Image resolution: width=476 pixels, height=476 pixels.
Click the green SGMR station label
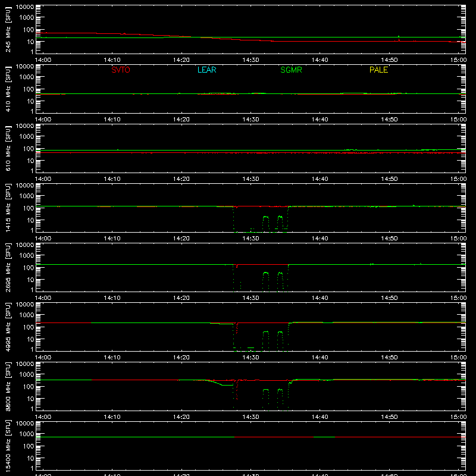[x=291, y=70]
